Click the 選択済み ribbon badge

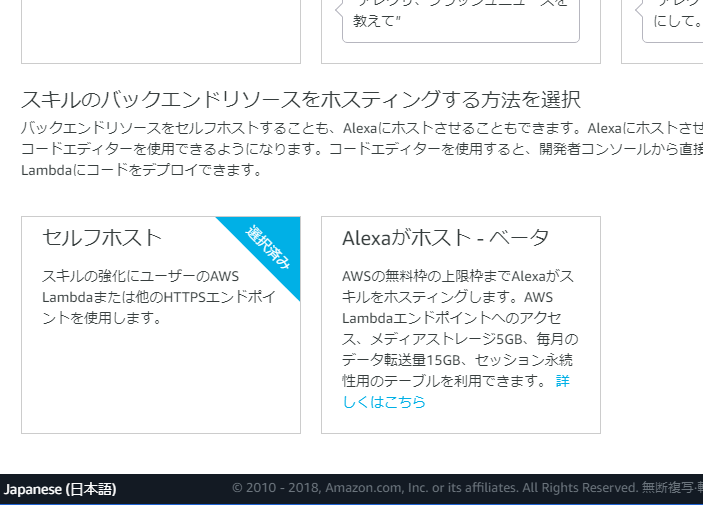268,247
